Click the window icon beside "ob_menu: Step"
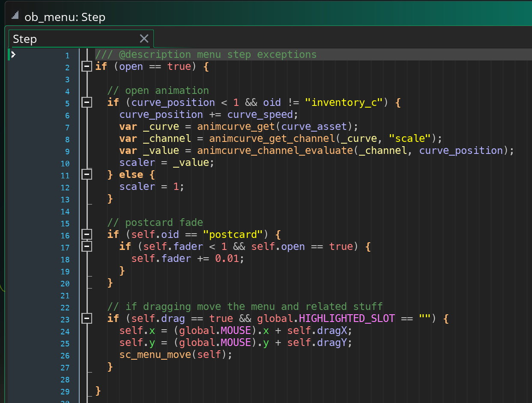The image size is (532, 403). tap(15, 16)
